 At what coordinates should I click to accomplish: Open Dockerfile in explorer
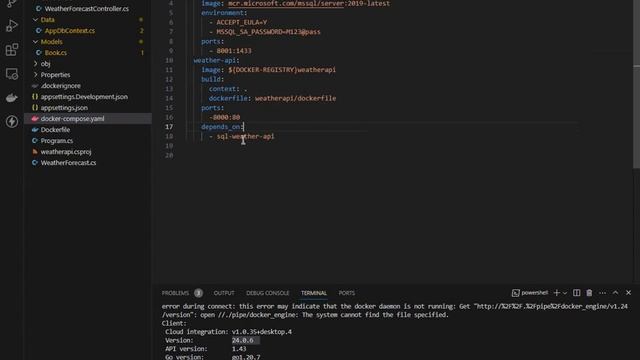tap(55, 130)
